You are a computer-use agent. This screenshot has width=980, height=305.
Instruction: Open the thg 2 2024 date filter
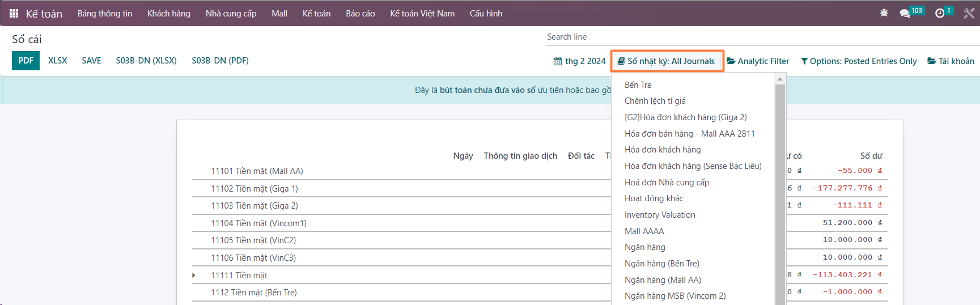(x=579, y=61)
